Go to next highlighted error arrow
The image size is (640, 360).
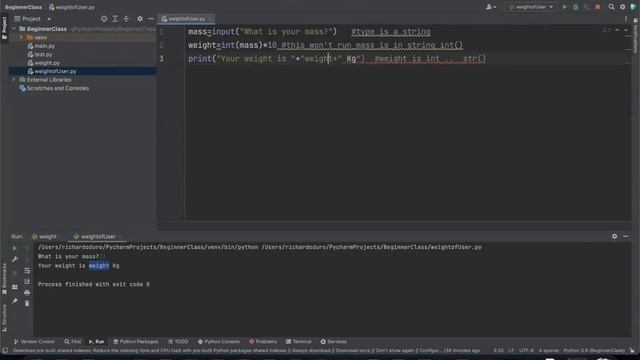tap(626, 30)
